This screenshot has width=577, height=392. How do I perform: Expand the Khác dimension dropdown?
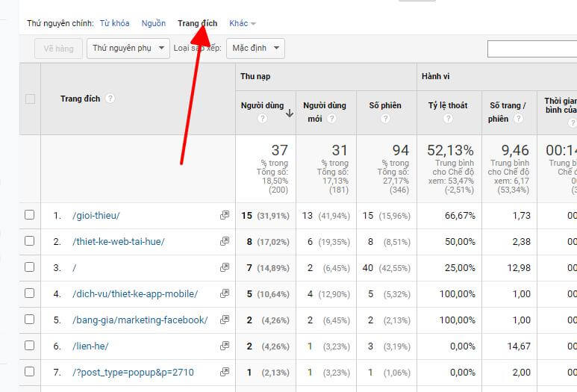(x=242, y=24)
